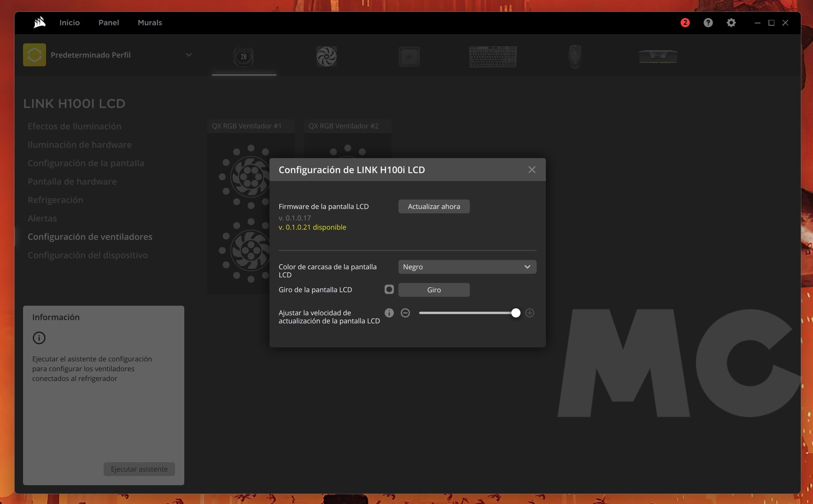Screen dimensions: 813x504
Task: Click the info icon beside LCD refresh speed
Action: (x=389, y=313)
